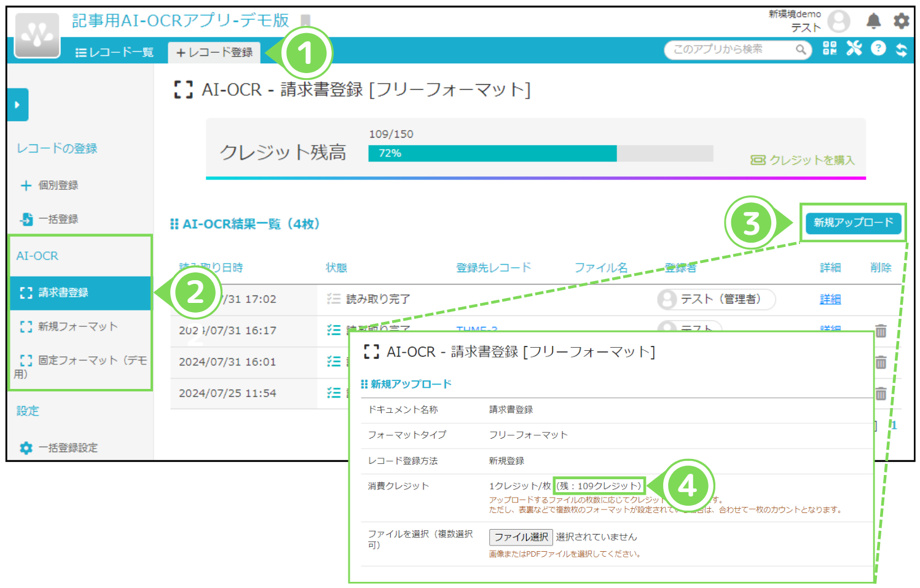Delete the 2024/07/31 16:17 row via trash icon
The image size is (920, 588).
click(x=881, y=331)
